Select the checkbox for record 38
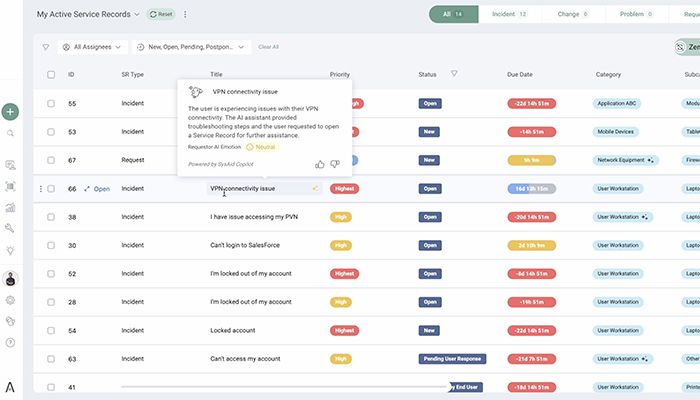The width and height of the screenshot is (700, 400). pos(51,217)
